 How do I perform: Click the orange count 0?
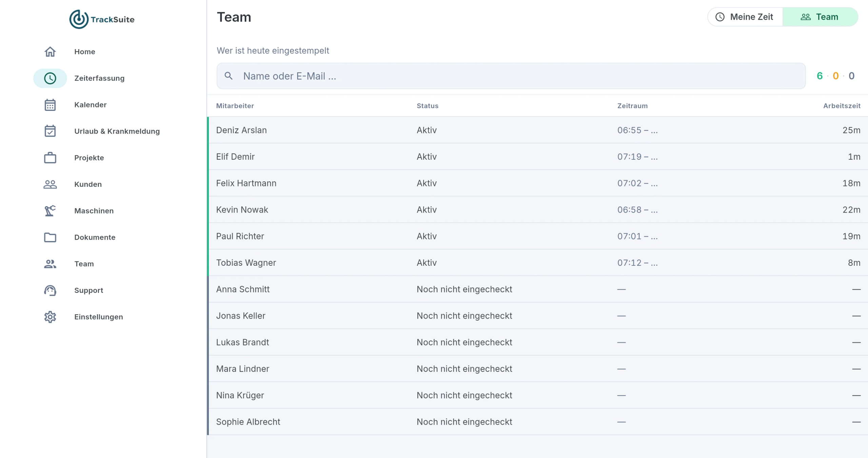(836, 76)
